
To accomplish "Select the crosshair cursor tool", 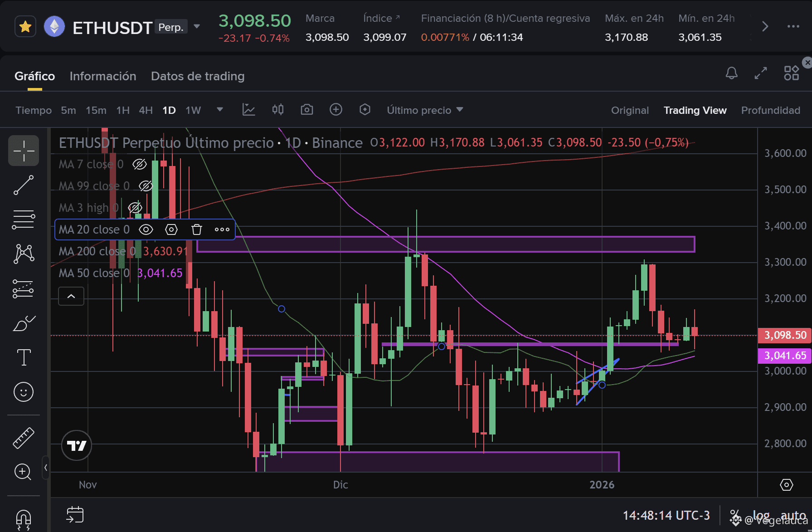I will tap(24, 151).
